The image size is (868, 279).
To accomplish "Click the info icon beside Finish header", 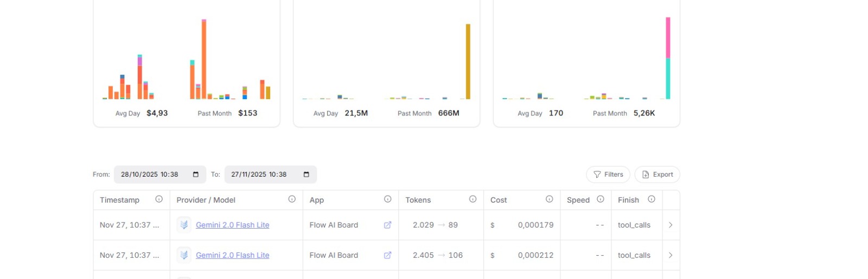I will 652,199.
